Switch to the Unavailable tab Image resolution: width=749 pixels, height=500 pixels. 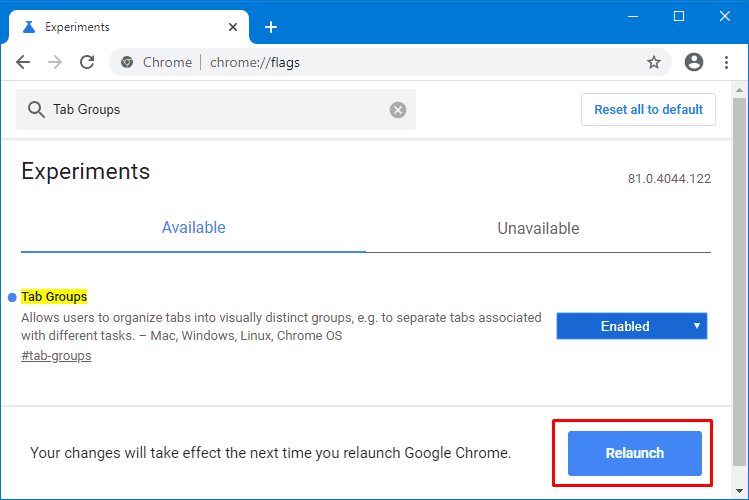pos(538,228)
